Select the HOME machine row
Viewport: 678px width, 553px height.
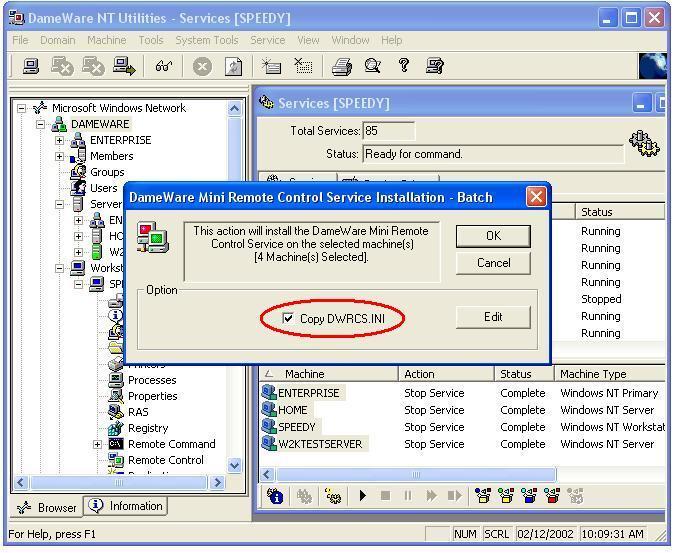(463, 410)
